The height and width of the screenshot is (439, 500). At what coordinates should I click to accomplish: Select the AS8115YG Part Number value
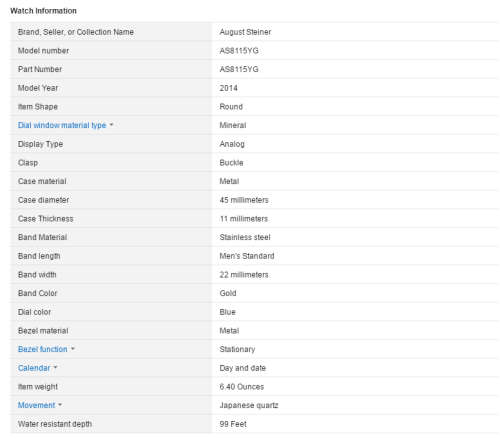tap(239, 69)
